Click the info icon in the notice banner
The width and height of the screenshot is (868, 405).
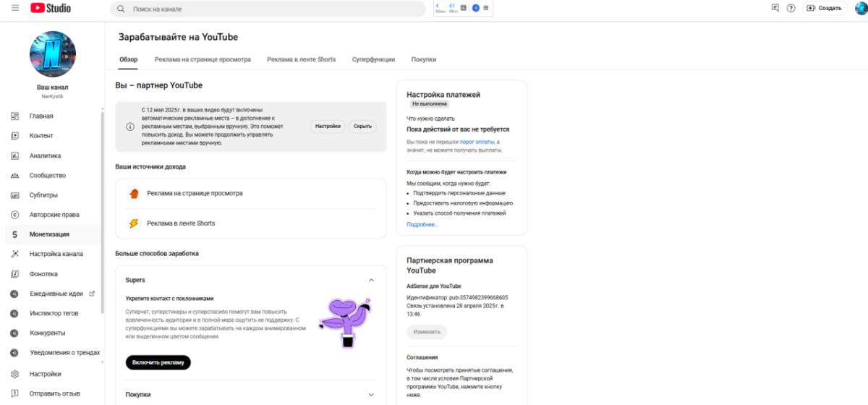pos(130,127)
